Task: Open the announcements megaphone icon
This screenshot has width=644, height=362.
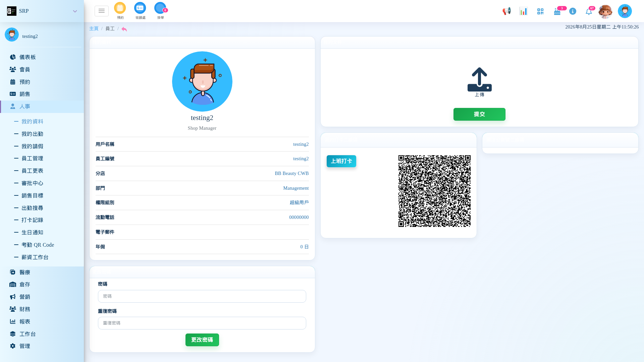Action: (506, 11)
